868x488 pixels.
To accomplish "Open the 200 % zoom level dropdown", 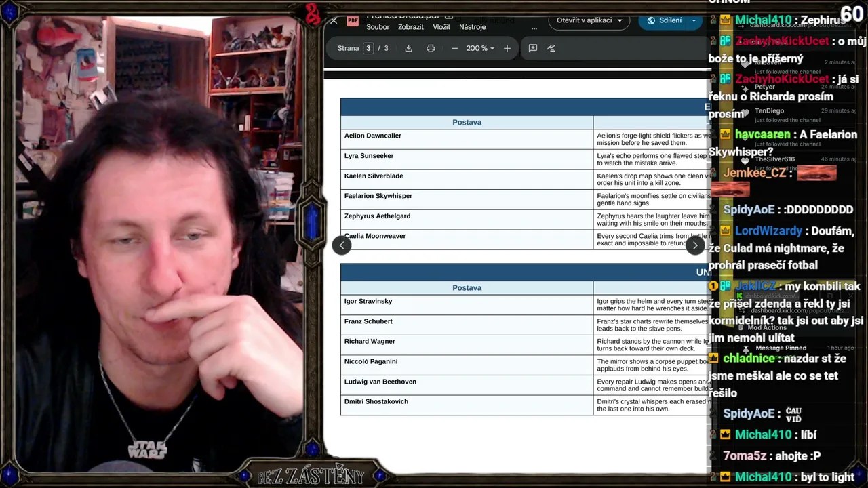I will (x=480, y=48).
